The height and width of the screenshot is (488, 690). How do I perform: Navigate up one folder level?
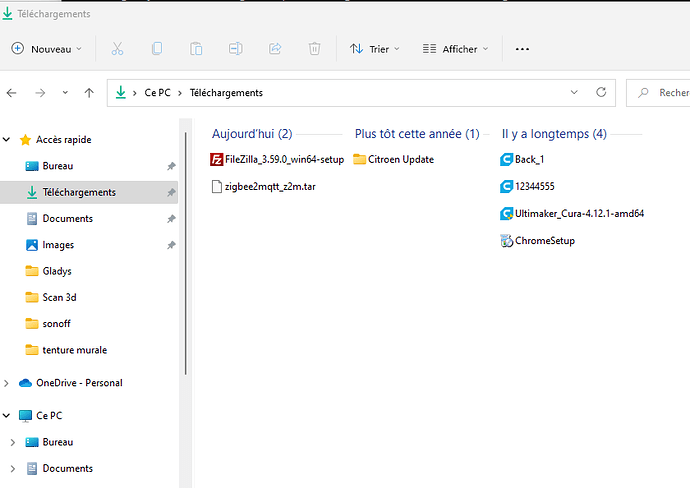pos(89,93)
